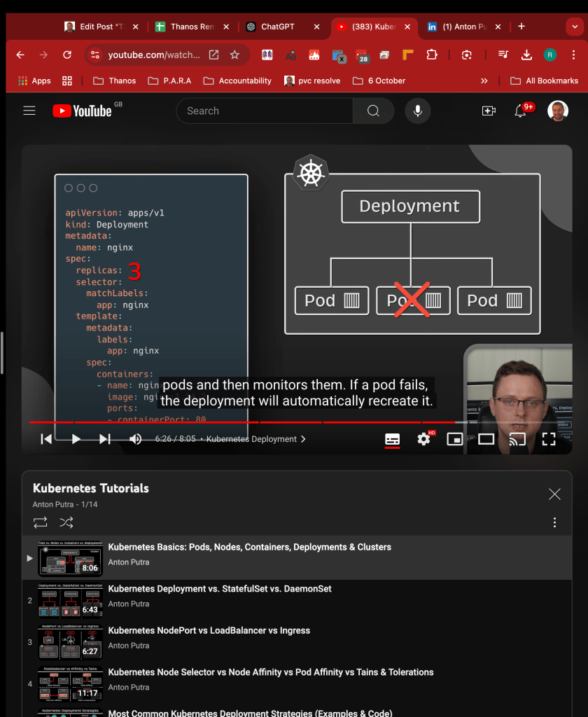Open the media controls playlist icon
588x717 pixels.
tap(503, 55)
